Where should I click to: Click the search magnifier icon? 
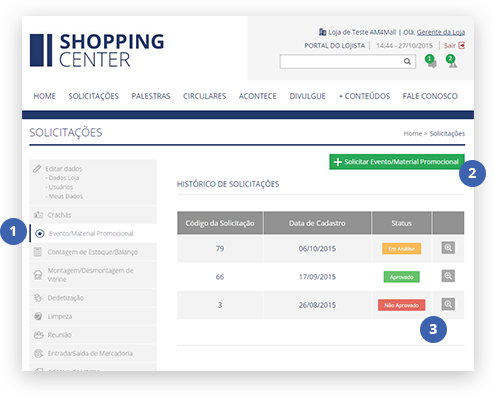coord(407,61)
